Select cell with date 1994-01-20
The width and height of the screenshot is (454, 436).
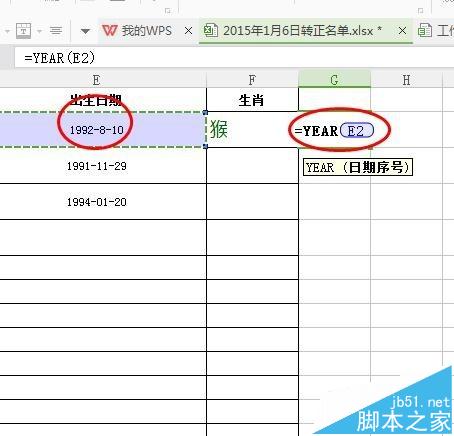(103, 202)
